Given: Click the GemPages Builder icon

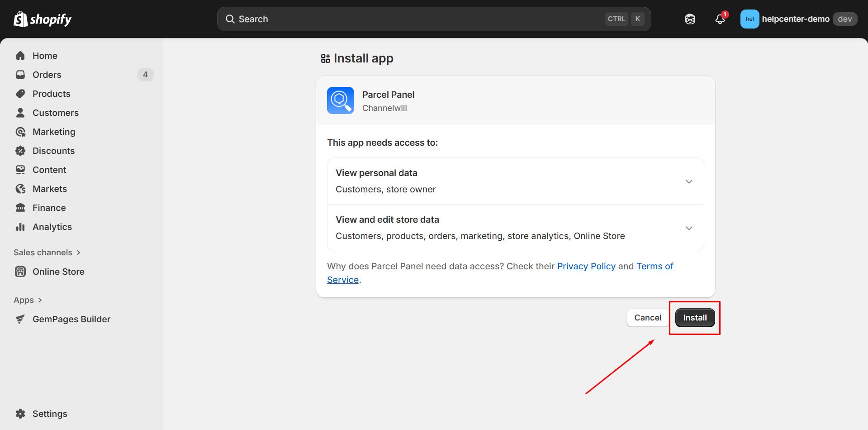Looking at the screenshot, I should click(x=20, y=319).
